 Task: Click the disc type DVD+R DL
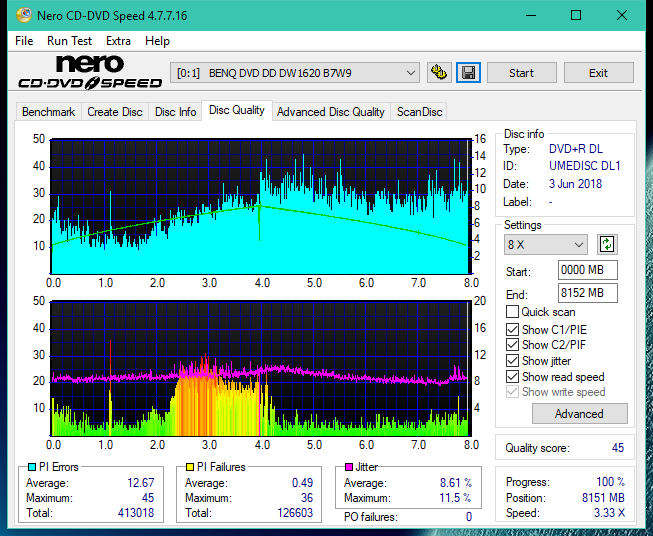(576, 149)
